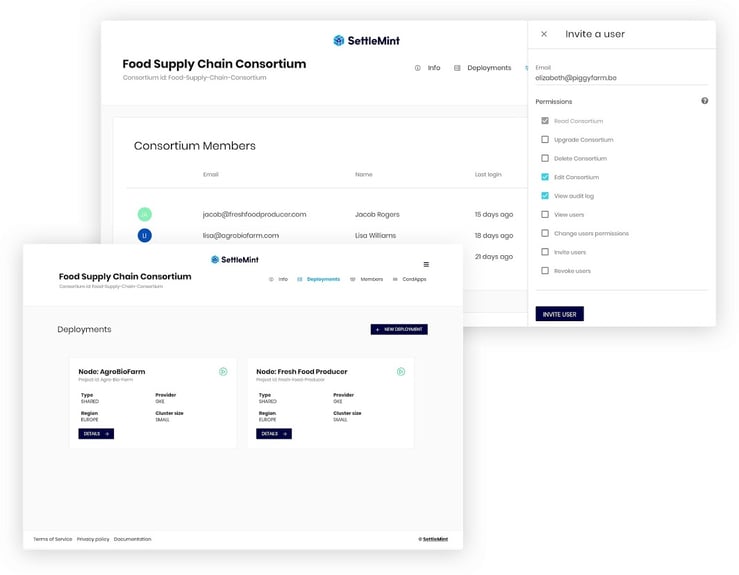The height and width of the screenshot is (575, 739).
Task: Click SettleMint logo in Deployments window
Action: click(234, 260)
